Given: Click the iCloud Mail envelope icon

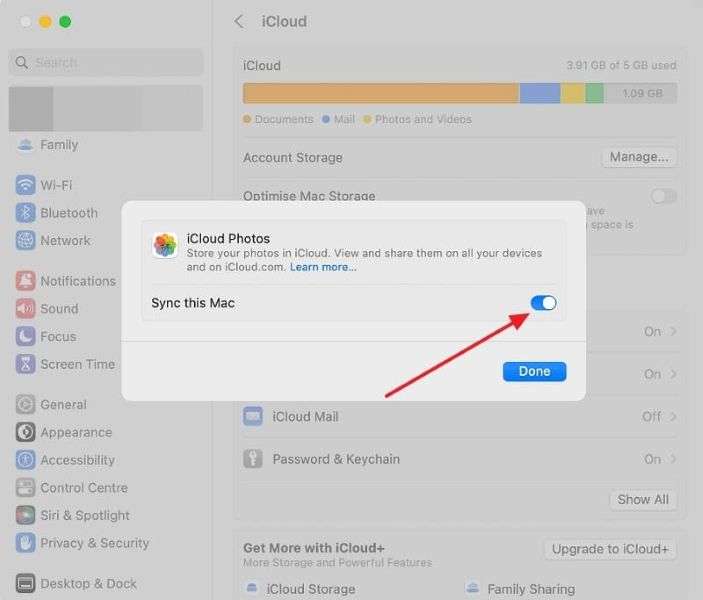Looking at the screenshot, I should [253, 416].
